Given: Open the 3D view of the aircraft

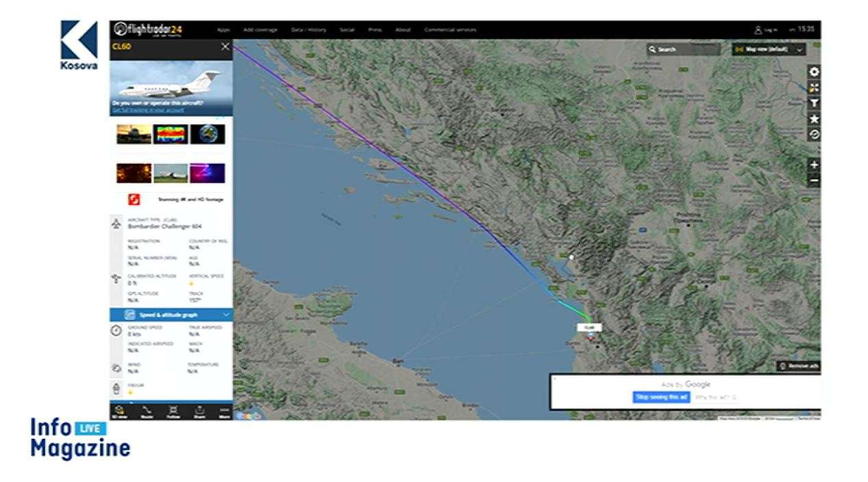Looking at the screenshot, I should tap(119, 411).
